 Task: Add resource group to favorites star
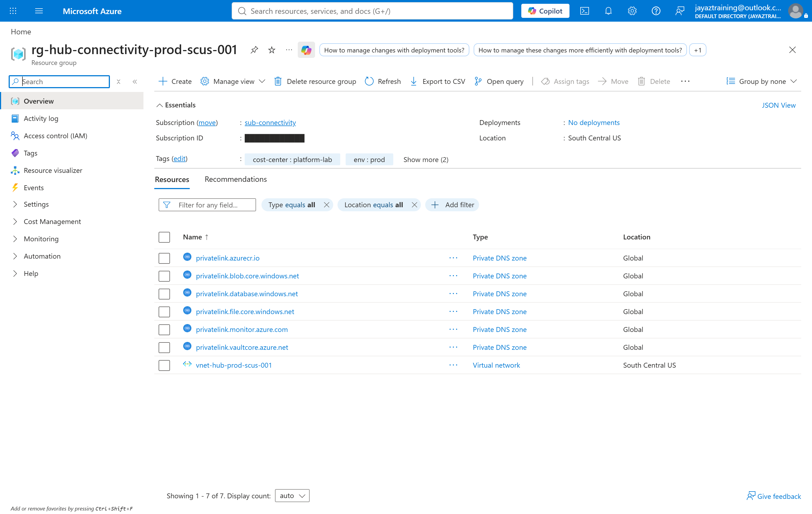tap(271, 50)
